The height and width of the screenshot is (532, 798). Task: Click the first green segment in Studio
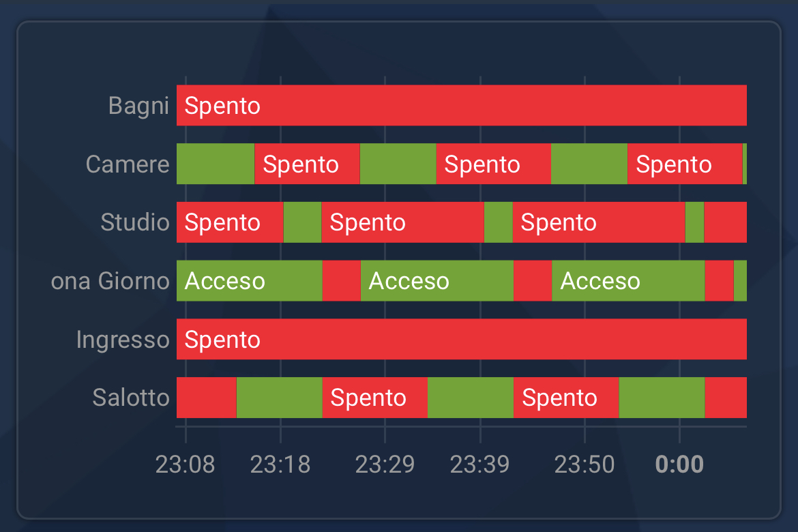pyautogui.click(x=302, y=222)
